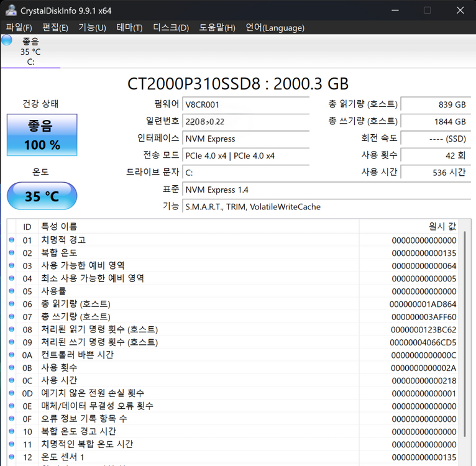Image resolution: width=476 pixels, height=466 pixels.
Task: Click status orb for 07 총 쓰기량 (호스트)
Action: (12, 316)
